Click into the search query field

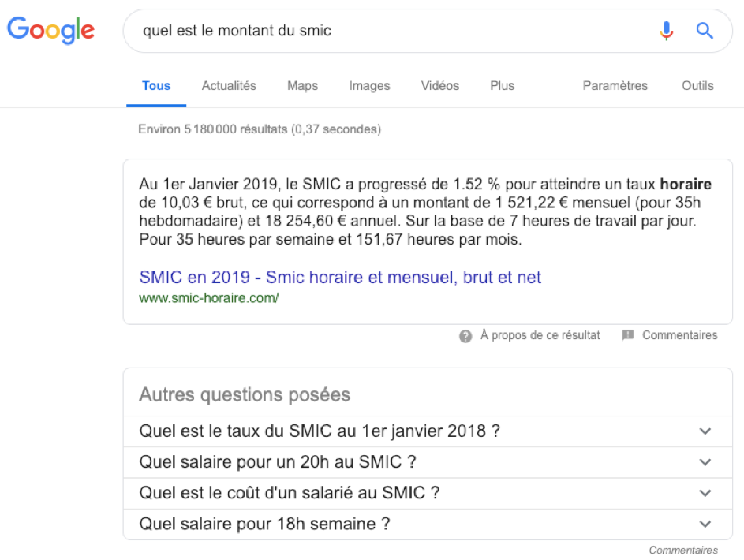389,31
